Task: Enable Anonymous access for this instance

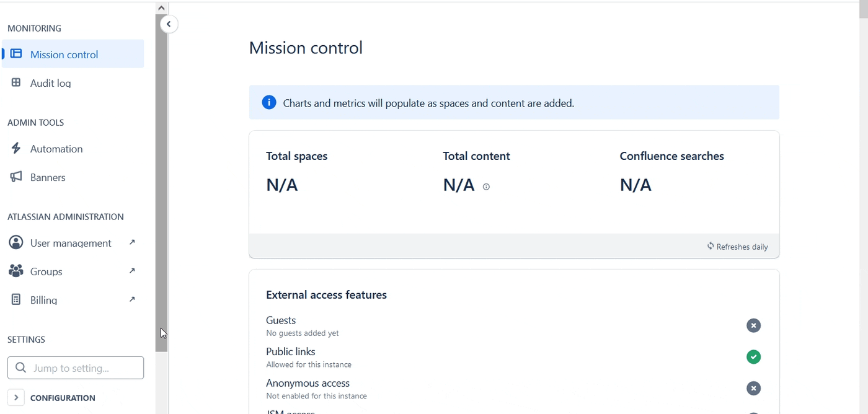Action: 753,388
